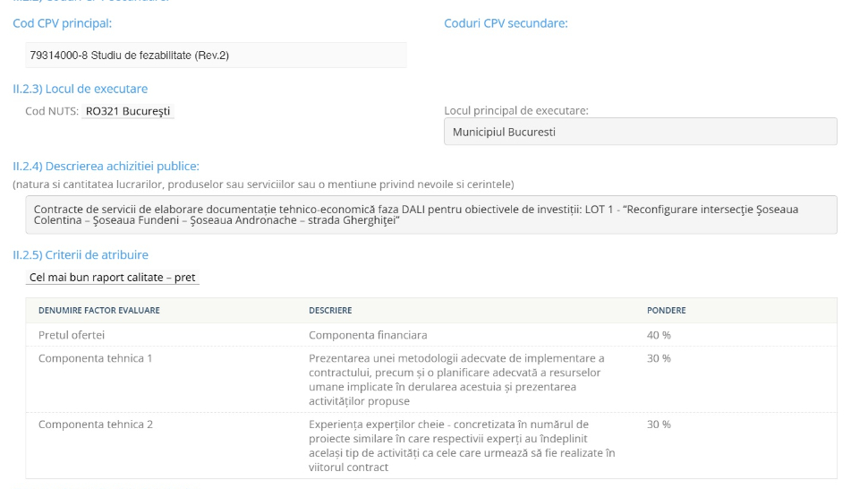This screenshot has width=868, height=489.
Task: Select the II.2.5) Criterii de atribuire heading
Action: [x=81, y=254]
